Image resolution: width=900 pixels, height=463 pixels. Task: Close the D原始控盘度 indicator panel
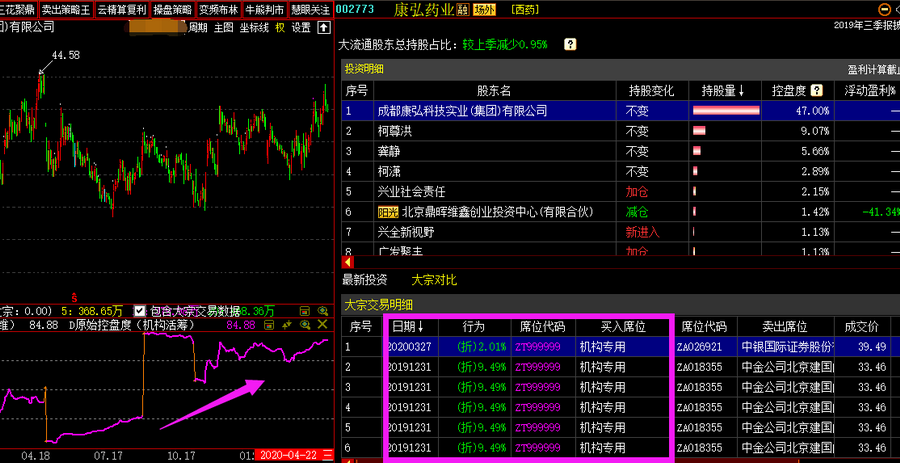[x=322, y=325]
